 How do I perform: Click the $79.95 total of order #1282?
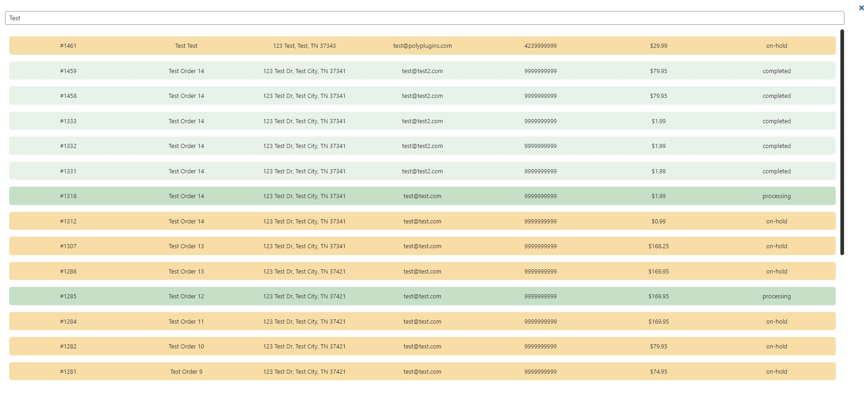point(659,346)
